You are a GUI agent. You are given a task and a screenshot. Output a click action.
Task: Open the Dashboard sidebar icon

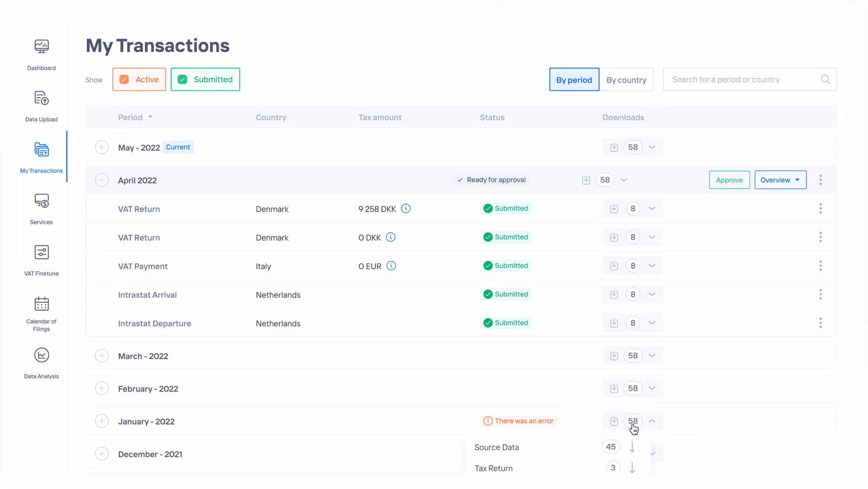[41, 47]
